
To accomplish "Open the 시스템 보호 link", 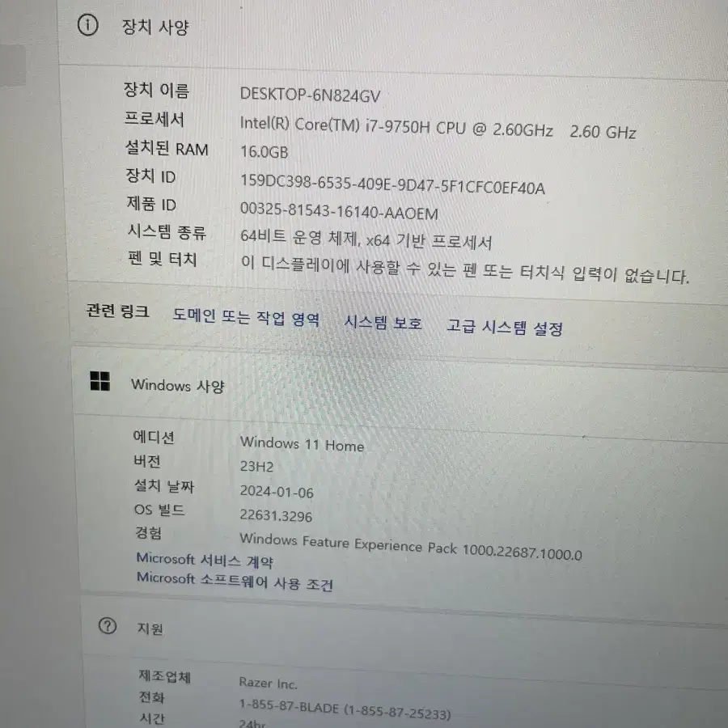I will coord(383,322).
